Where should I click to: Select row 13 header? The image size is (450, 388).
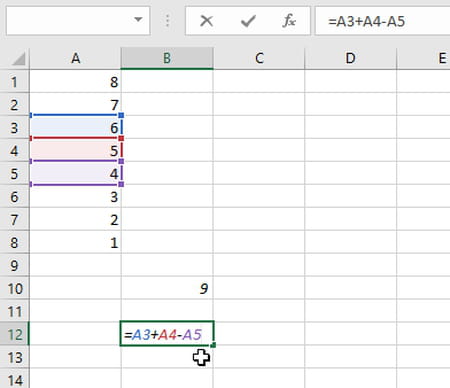pyautogui.click(x=14, y=357)
